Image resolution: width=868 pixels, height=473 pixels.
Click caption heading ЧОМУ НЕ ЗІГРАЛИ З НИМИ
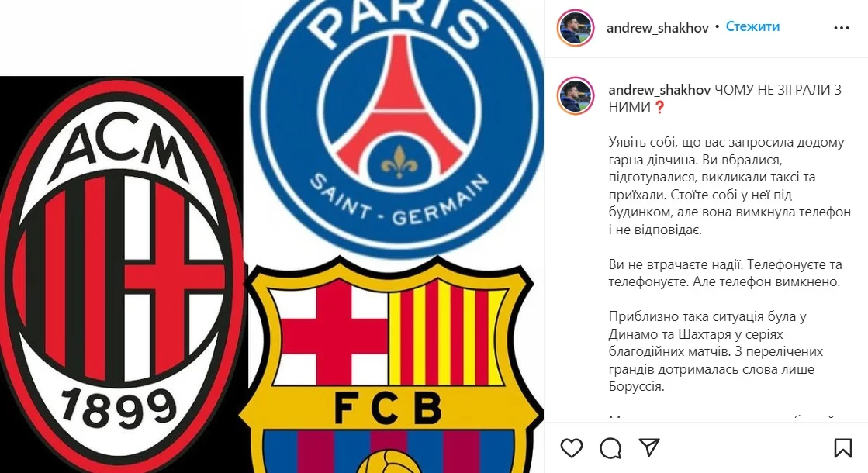[724, 98]
